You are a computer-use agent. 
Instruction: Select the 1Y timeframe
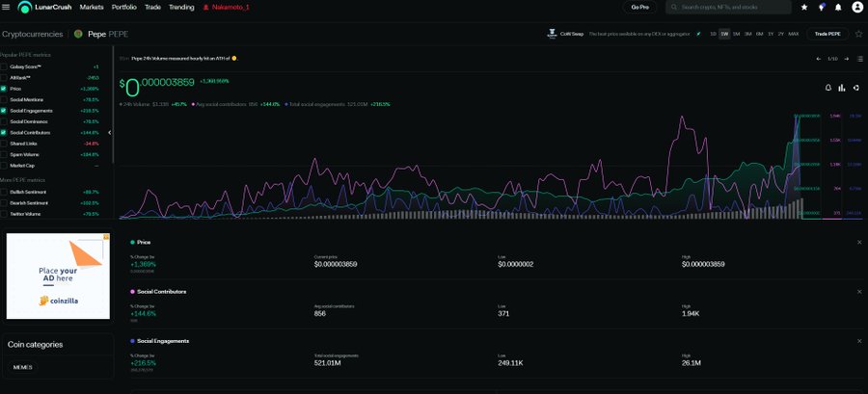pyautogui.click(x=771, y=34)
